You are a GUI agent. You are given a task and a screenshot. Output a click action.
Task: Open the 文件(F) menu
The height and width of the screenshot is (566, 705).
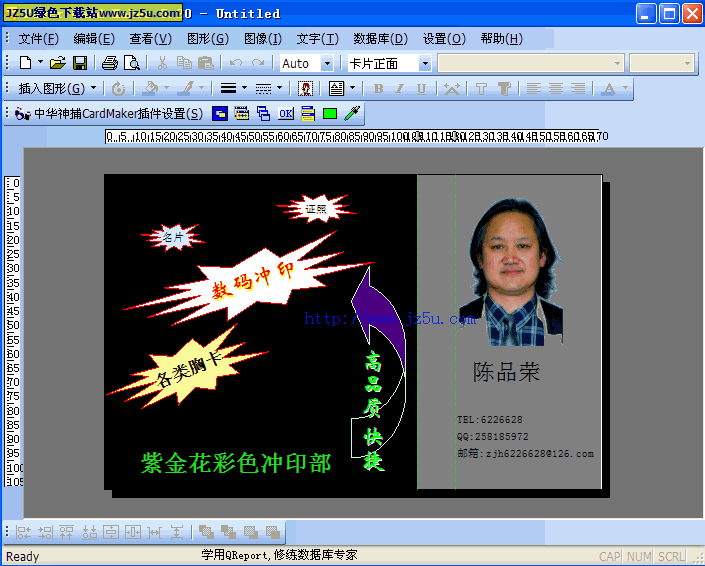(39, 39)
